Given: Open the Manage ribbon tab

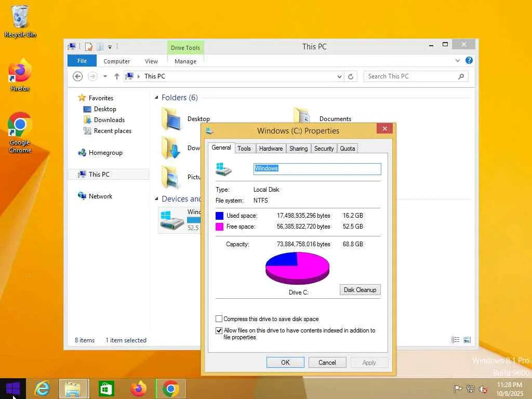Looking at the screenshot, I should [185, 61].
